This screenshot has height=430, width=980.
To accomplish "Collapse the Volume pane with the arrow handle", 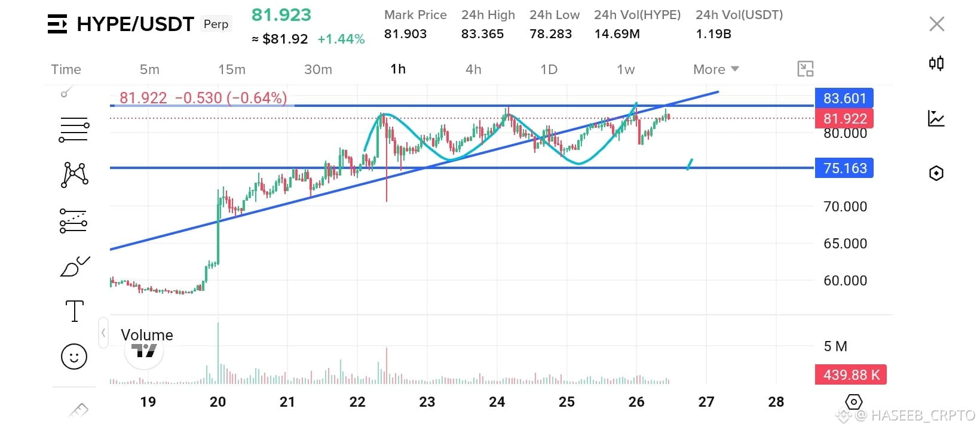I will pyautogui.click(x=103, y=333).
